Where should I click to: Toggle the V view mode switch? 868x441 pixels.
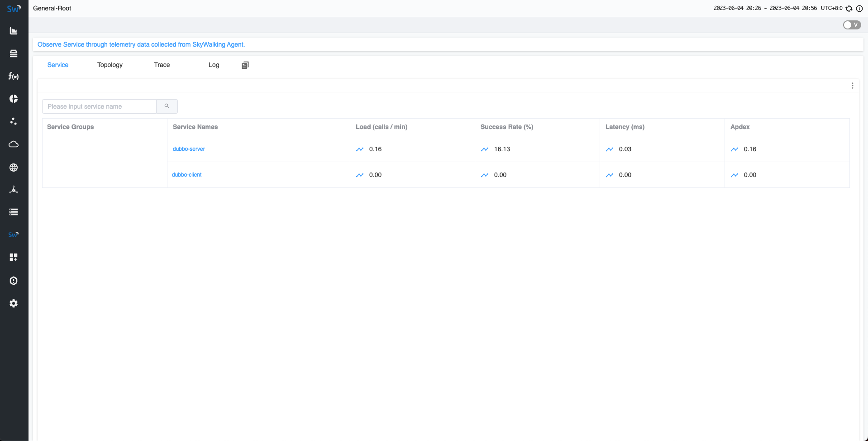click(x=852, y=25)
